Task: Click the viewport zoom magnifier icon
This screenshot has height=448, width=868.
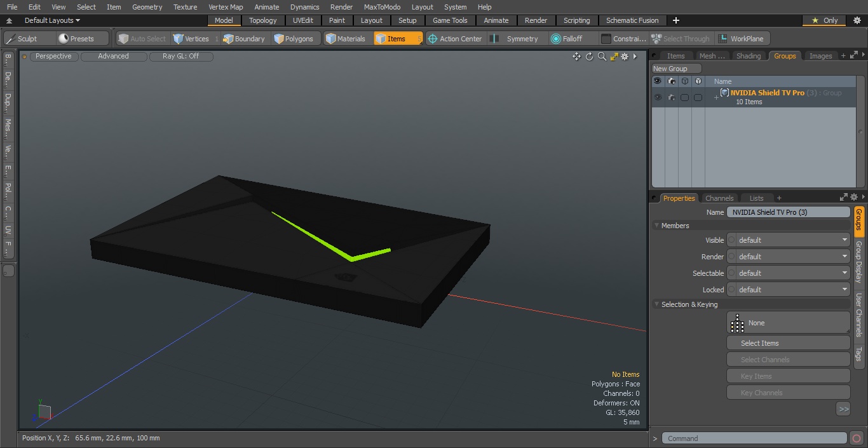Action: pos(602,57)
